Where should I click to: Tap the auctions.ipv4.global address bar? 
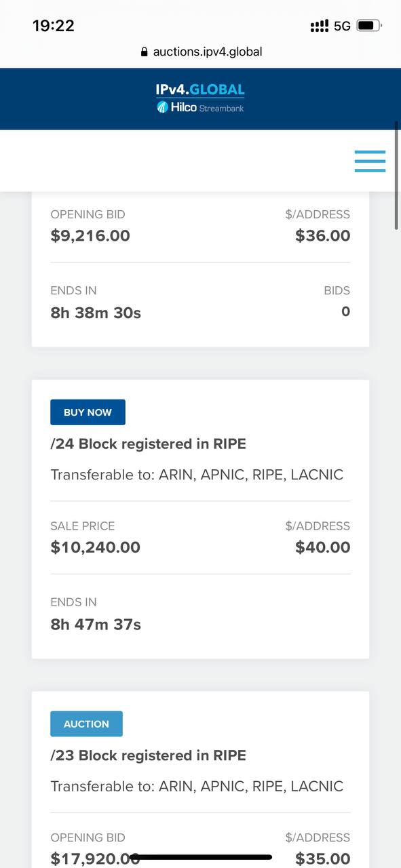coord(201,52)
